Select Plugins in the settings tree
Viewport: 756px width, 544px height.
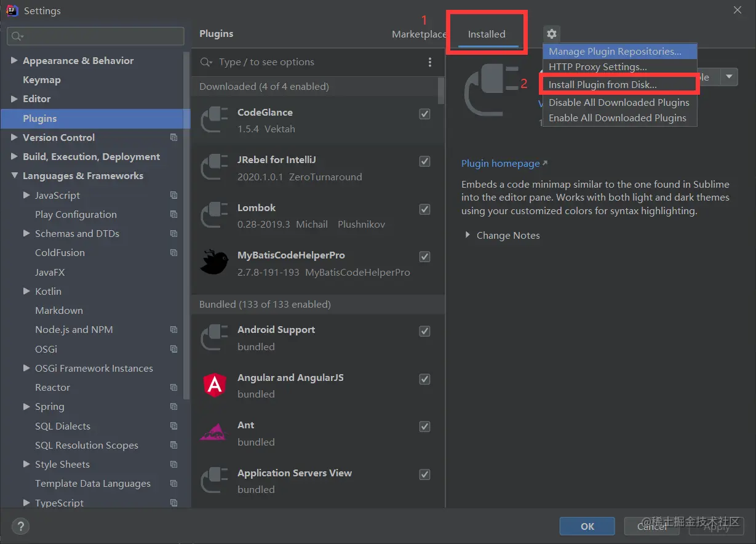(x=95, y=118)
